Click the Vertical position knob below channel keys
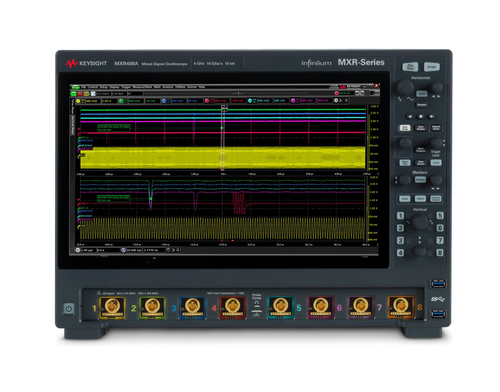 tap(420, 251)
